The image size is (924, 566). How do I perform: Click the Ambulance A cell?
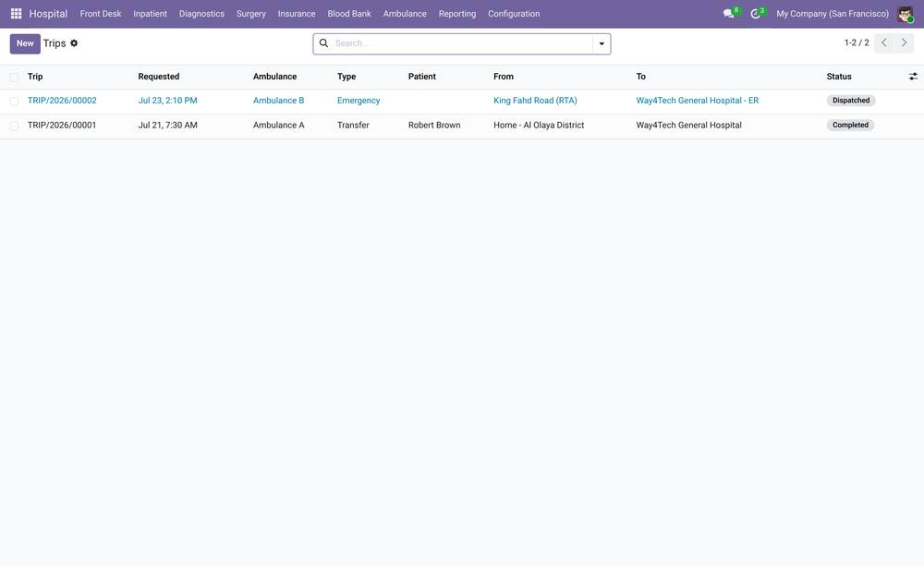click(x=278, y=126)
